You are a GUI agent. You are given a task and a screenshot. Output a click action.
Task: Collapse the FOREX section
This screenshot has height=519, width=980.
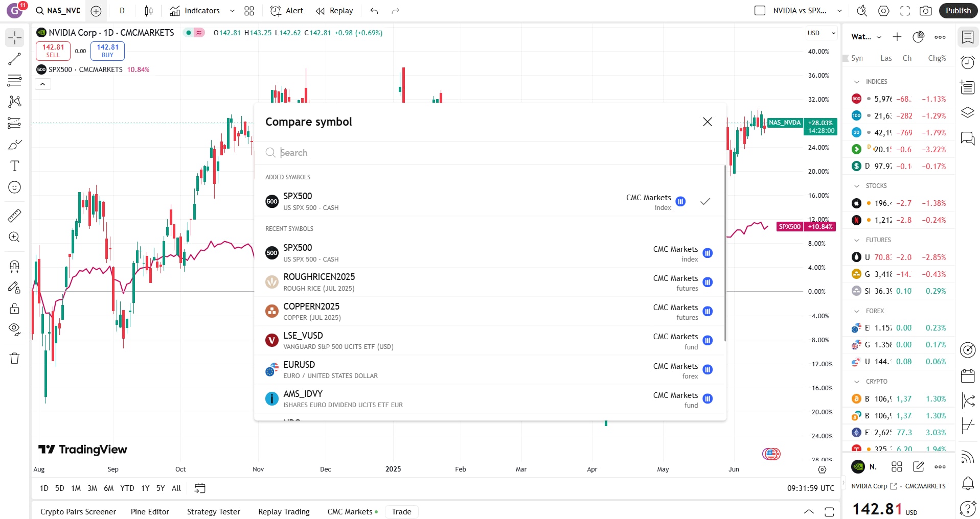pyautogui.click(x=857, y=311)
